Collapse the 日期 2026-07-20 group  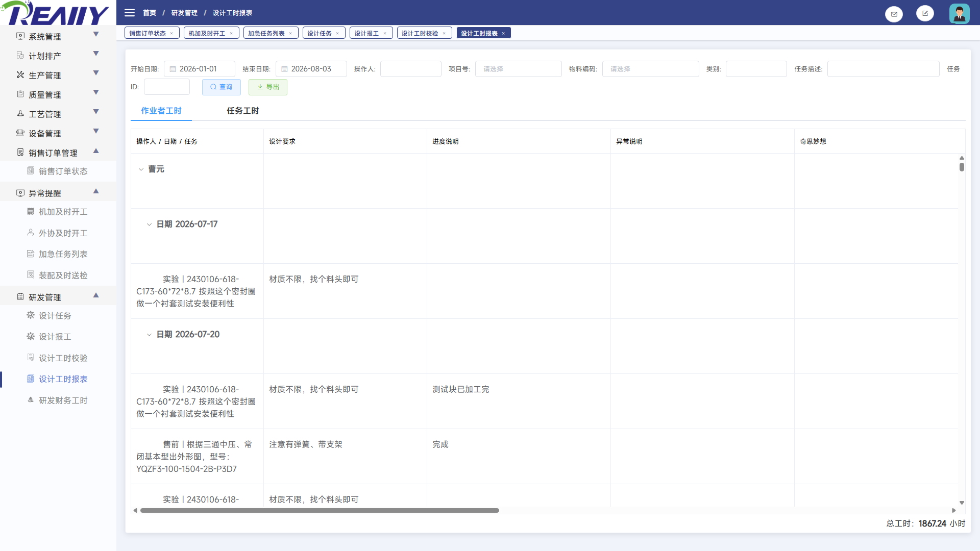coord(149,335)
